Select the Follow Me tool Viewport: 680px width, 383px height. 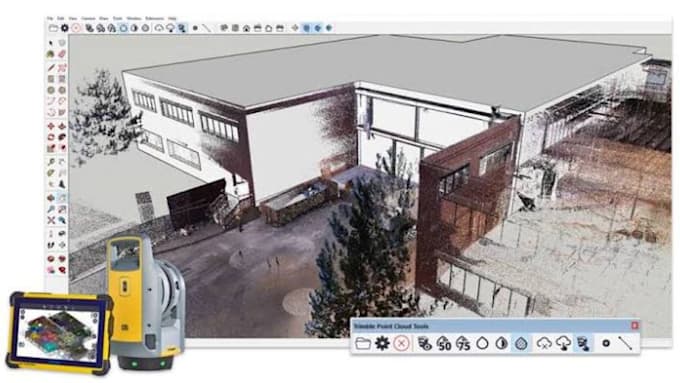(x=62, y=137)
